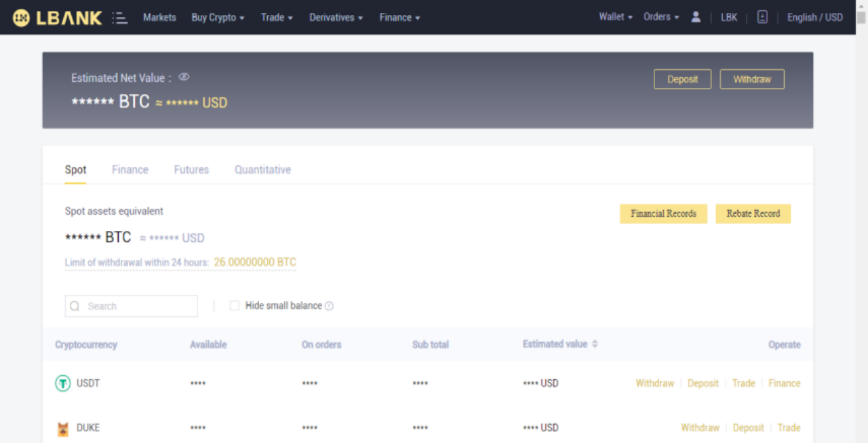Click the On orders column header
This screenshot has width=868, height=443.
coord(321,345)
